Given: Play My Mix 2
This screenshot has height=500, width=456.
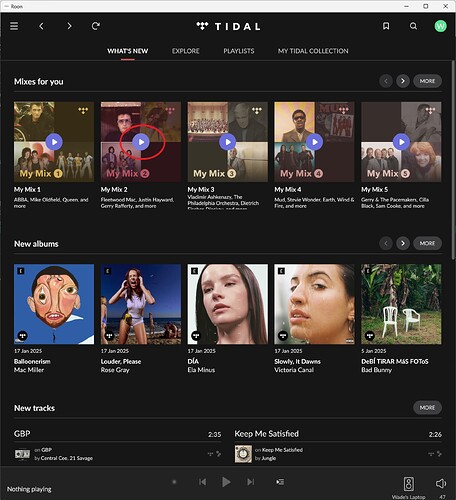Looking at the screenshot, I should point(141,142).
